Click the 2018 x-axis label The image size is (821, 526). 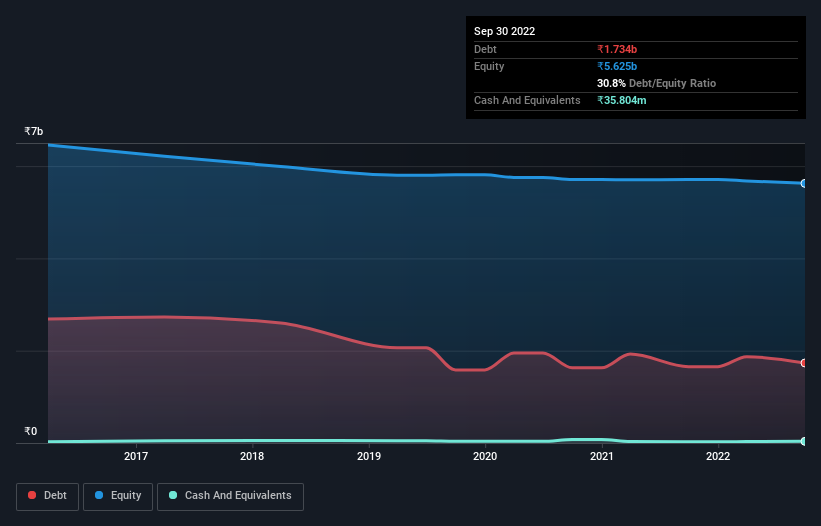tap(252, 456)
